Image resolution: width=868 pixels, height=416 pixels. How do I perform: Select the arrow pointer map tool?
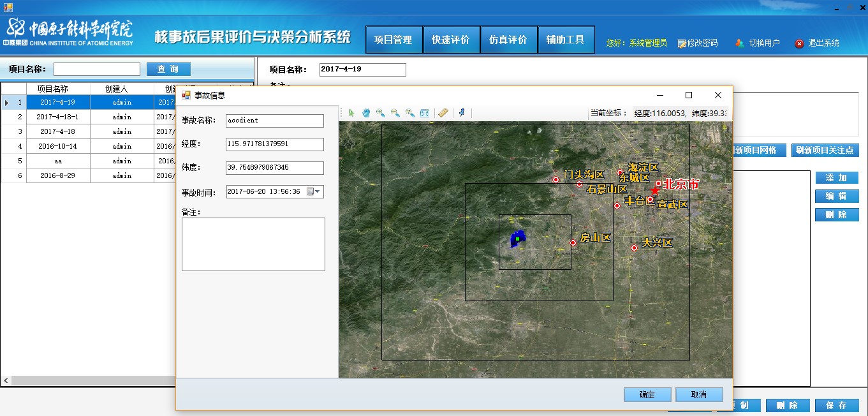coord(351,113)
